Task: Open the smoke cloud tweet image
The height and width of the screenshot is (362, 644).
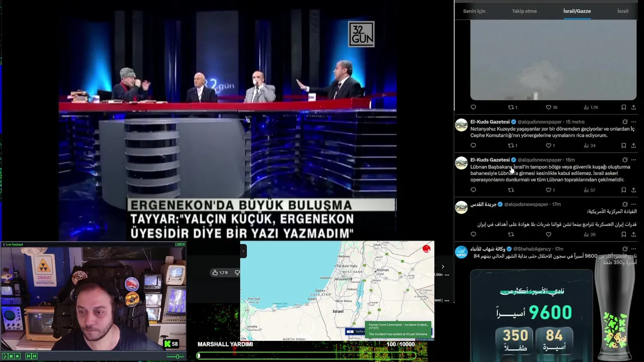Action: (553, 60)
